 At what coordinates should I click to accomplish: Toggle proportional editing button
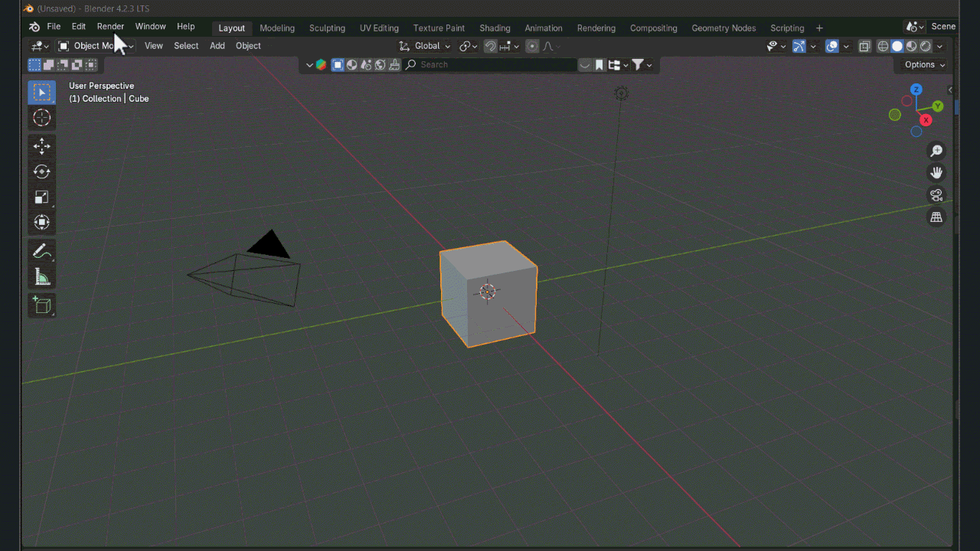point(532,46)
